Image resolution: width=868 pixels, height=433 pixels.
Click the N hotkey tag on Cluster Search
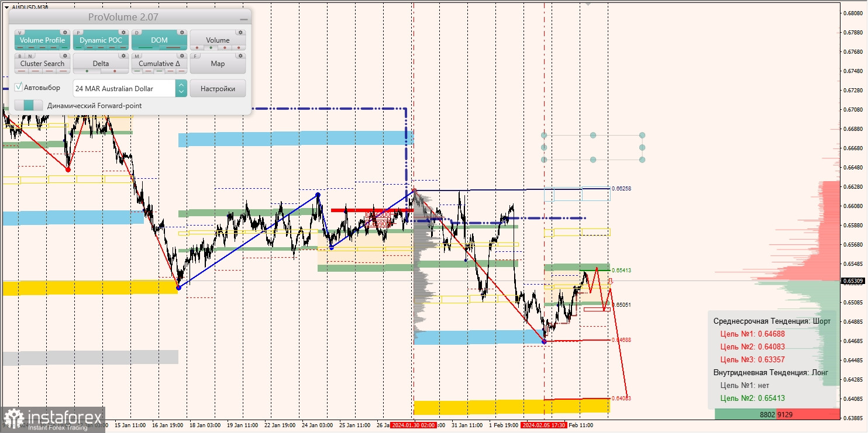[x=30, y=56]
